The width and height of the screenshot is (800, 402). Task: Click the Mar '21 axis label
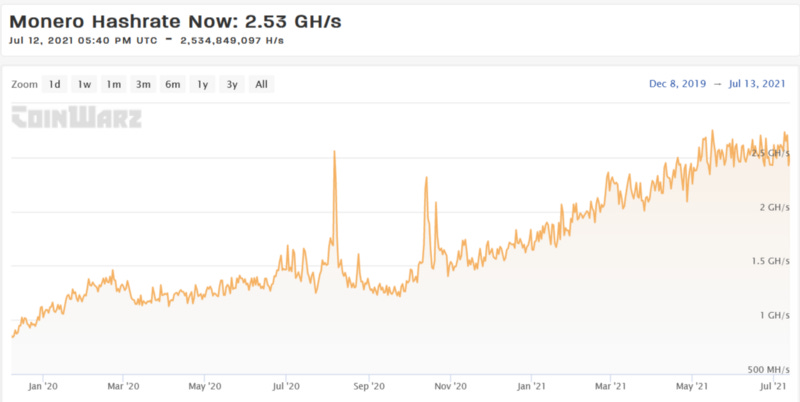pyautogui.click(x=611, y=387)
